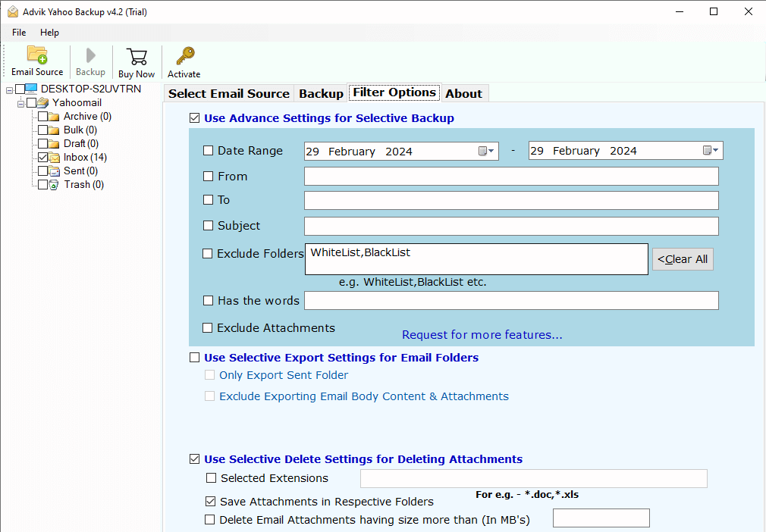Uncheck Use Selective Delete Settings checkbox
This screenshot has height=532, width=766.
coord(194,459)
